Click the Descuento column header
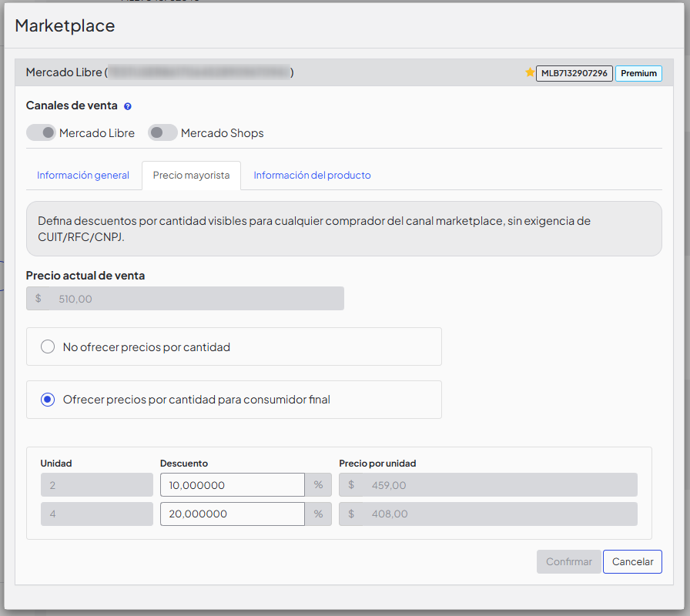 coord(184,464)
